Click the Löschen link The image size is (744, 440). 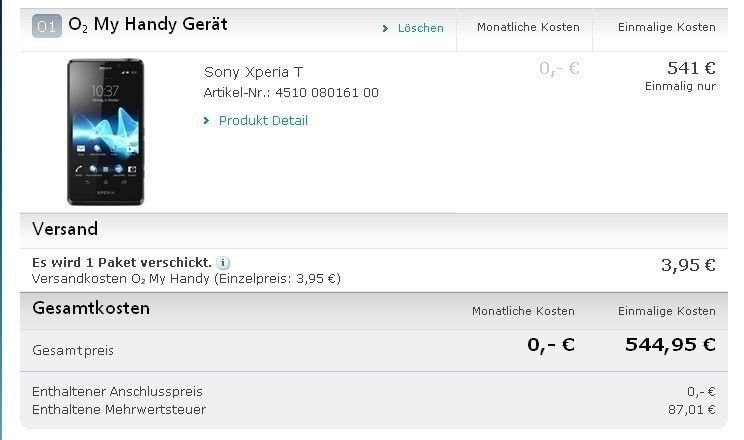pyautogui.click(x=420, y=28)
